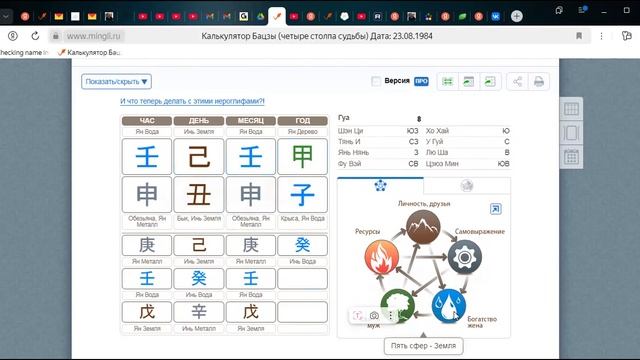
Task: Switch to the grey star diagram tab
Action: coord(467,186)
